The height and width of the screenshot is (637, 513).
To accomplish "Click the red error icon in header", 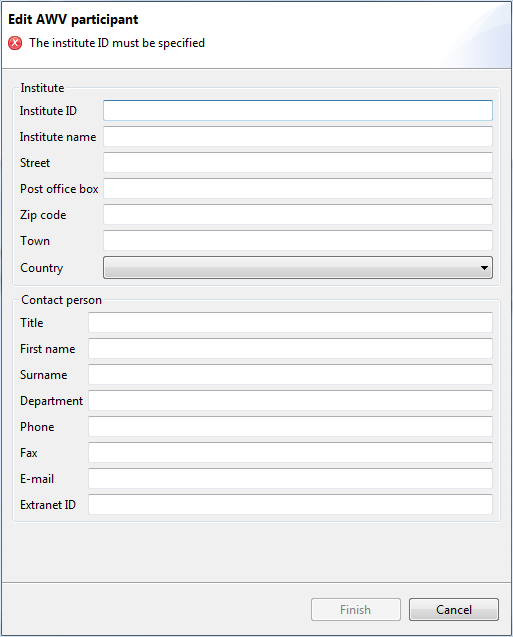I will click(x=15, y=43).
